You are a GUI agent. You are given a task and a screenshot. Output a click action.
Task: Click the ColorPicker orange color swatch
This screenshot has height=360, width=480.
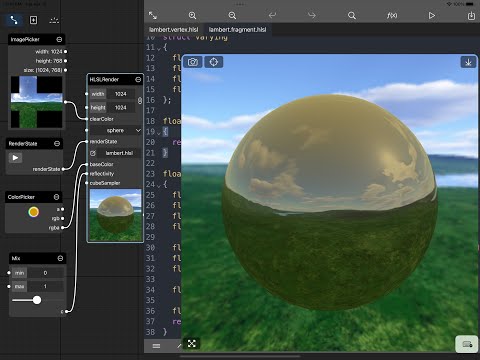tap(34, 212)
